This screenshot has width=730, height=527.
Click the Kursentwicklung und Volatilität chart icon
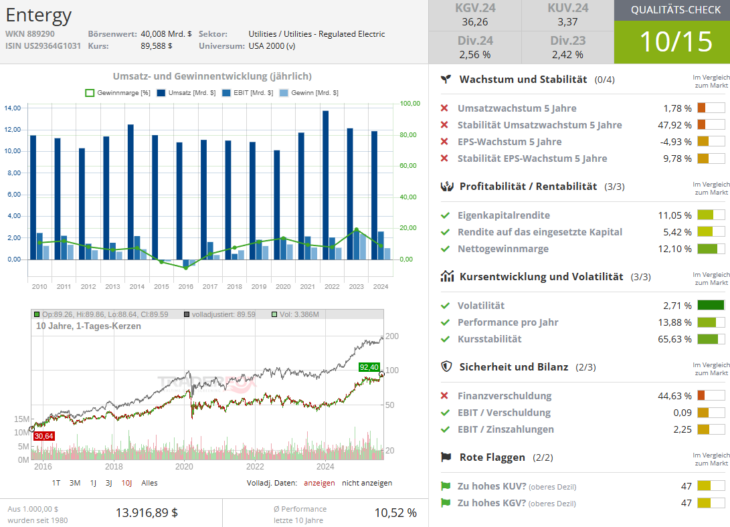[447, 277]
